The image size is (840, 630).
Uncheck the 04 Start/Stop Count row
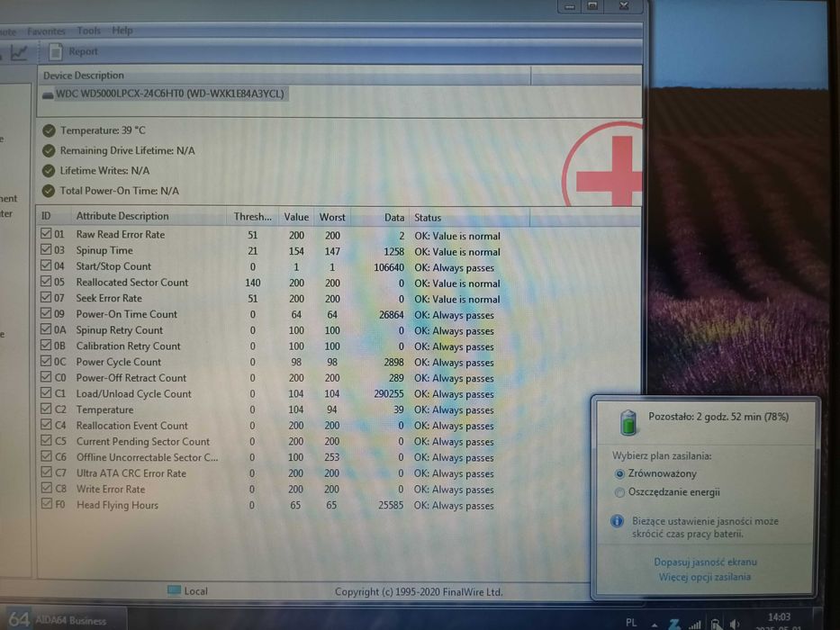click(46, 265)
